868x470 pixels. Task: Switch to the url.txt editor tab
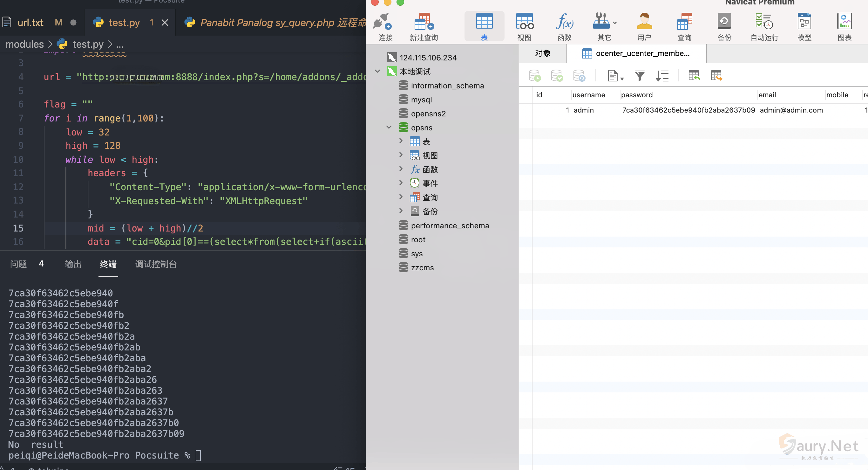30,23
